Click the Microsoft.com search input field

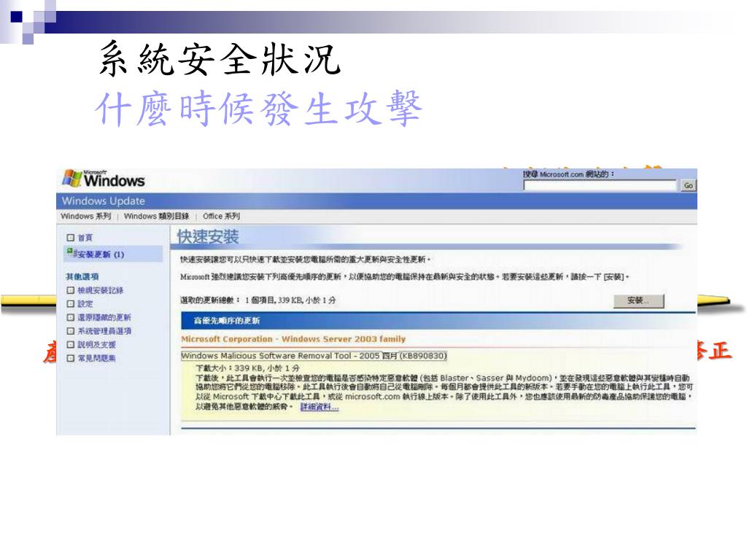coord(600,186)
